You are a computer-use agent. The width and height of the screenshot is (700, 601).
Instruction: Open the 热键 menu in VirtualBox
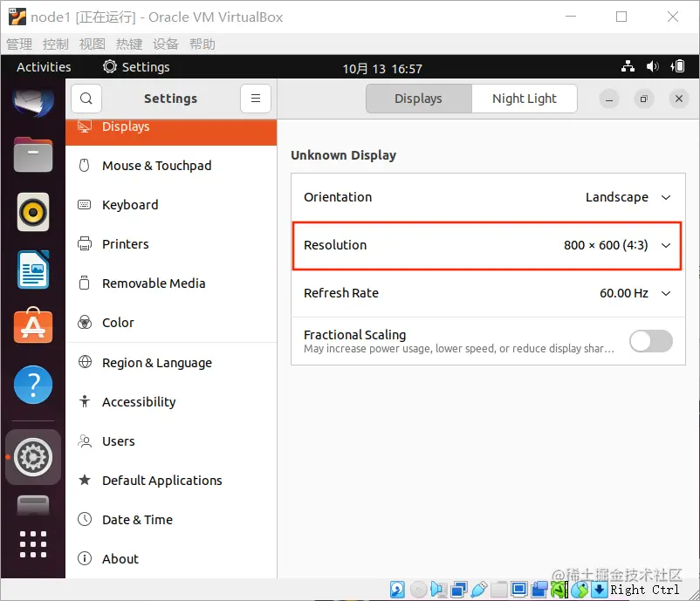coord(129,44)
